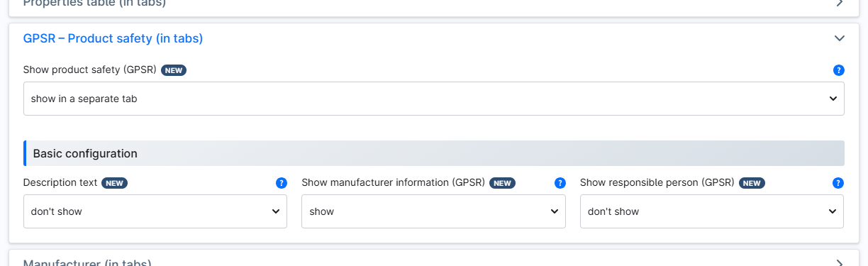Expand the Manufacturer (in tabs) chevron
This screenshot has height=266, width=868.
840,262
